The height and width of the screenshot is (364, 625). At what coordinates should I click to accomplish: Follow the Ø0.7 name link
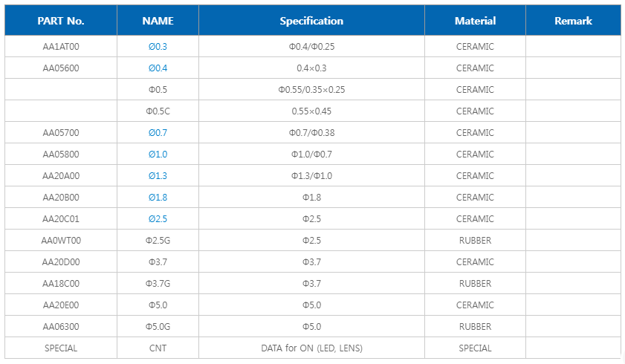pyautogui.click(x=158, y=133)
